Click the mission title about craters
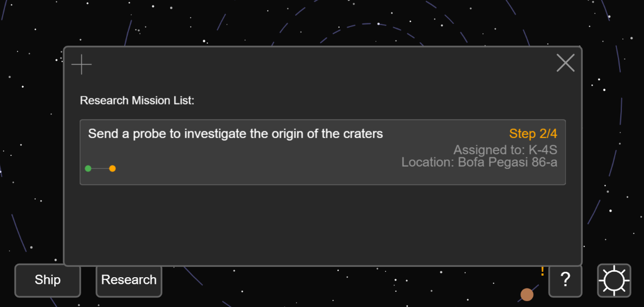The height and width of the screenshot is (307, 644). pos(236,134)
